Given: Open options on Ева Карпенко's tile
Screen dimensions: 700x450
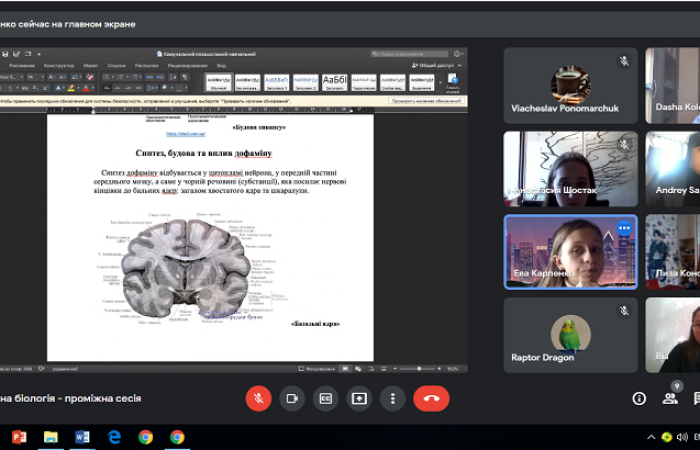Looking at the screenshot, I should pos(624,228).
